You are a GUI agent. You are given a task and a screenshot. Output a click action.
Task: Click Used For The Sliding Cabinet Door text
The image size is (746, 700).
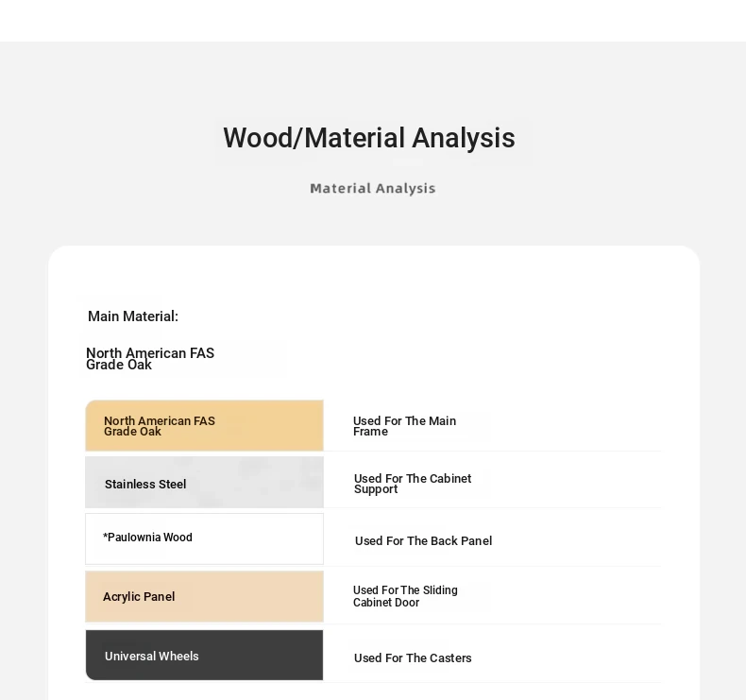click(405, 596)
